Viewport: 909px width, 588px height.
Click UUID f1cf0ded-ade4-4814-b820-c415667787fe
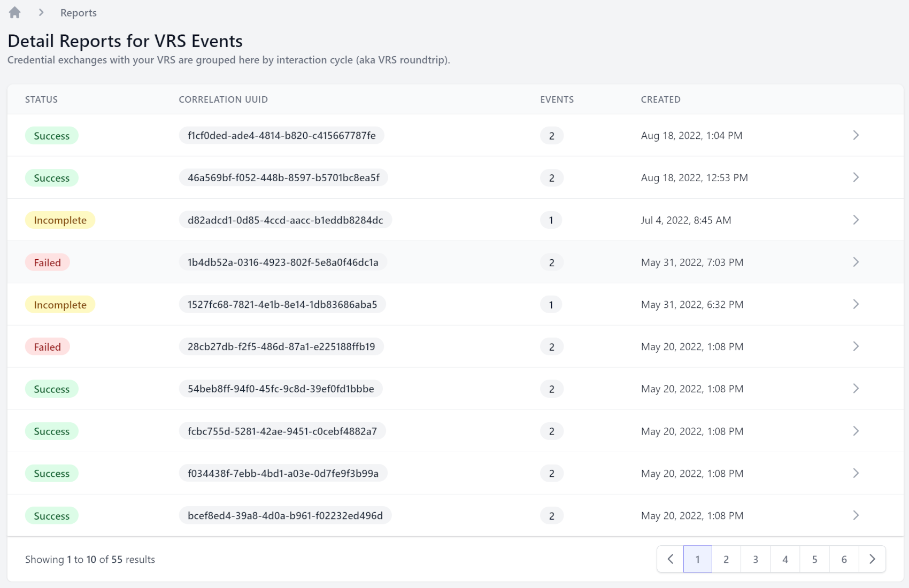(x=281, y=136)
